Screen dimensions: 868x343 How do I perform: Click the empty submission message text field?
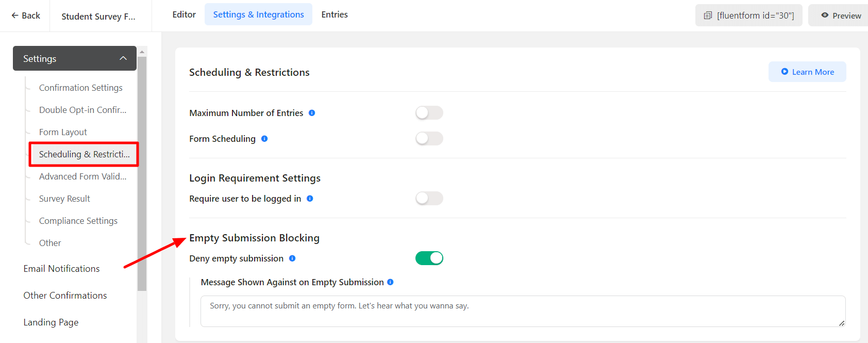523,311
